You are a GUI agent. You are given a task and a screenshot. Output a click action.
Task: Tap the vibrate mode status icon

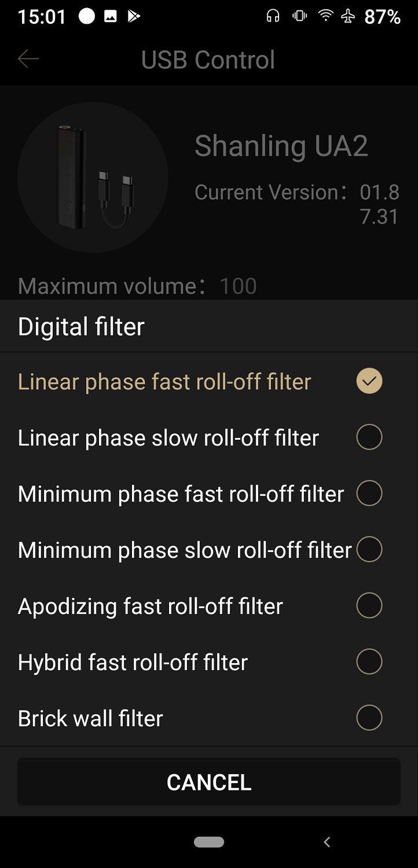[x=300, y=17]
